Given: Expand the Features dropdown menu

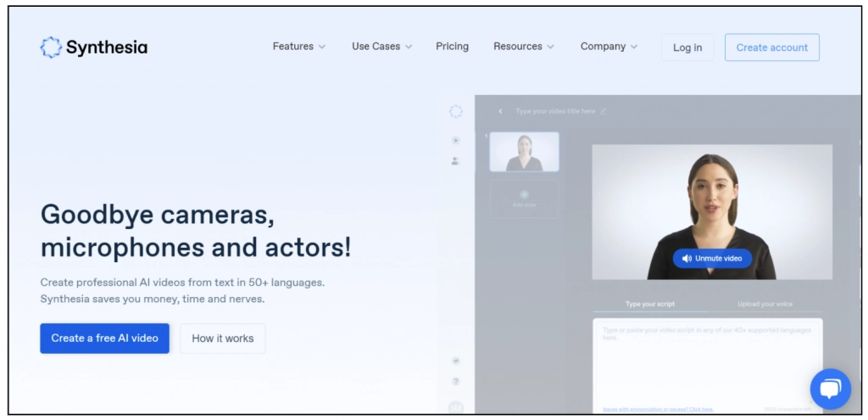Looking at the screenshot, I should click(298, 47).
